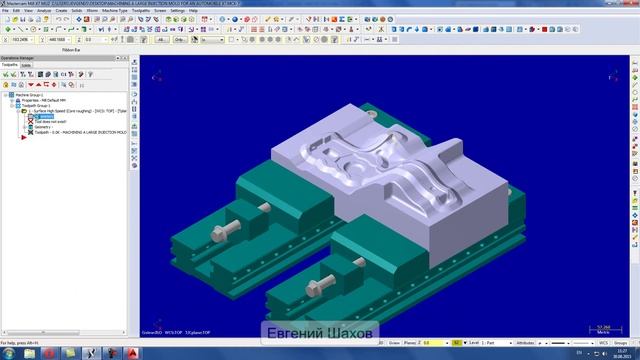The width and height of the screenshot is (640, 360).
Task: Post selected operations (G1 icon)
Action: point(63,75)
